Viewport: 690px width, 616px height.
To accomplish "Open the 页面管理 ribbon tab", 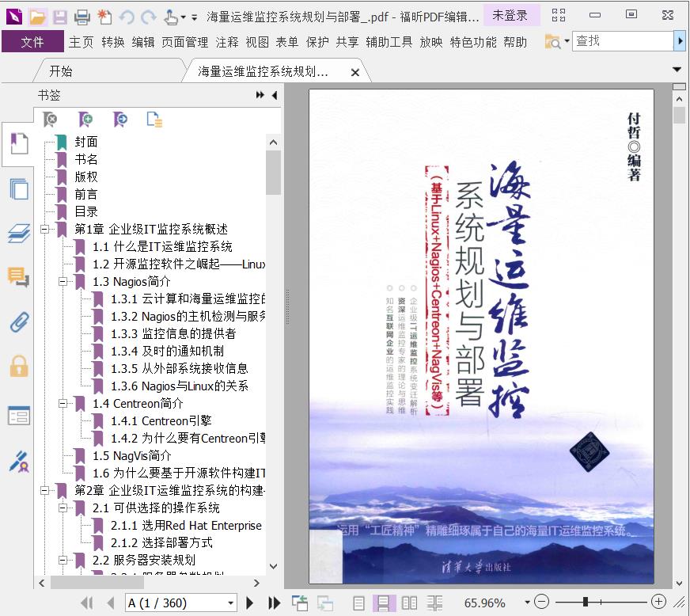I will click(x=185, y=42).
